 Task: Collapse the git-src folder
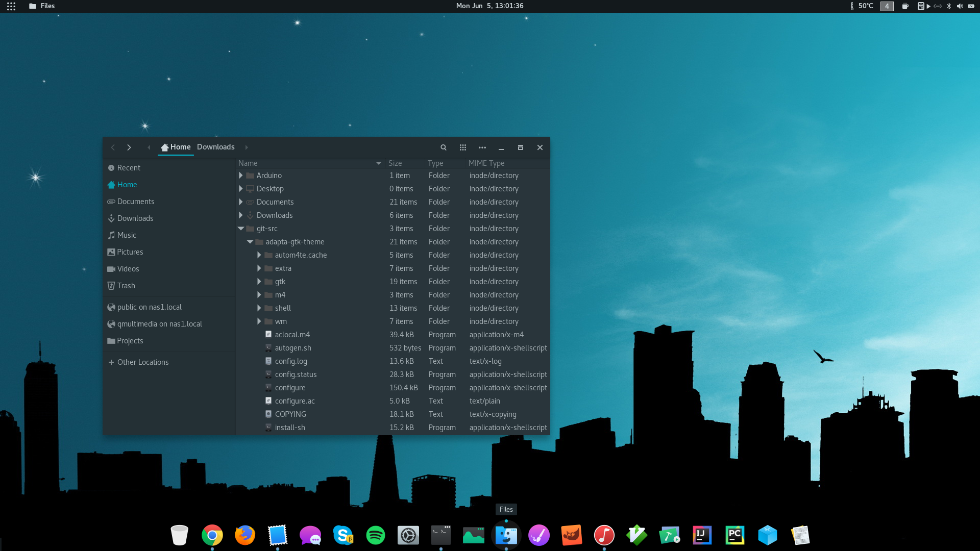(241, 229)
